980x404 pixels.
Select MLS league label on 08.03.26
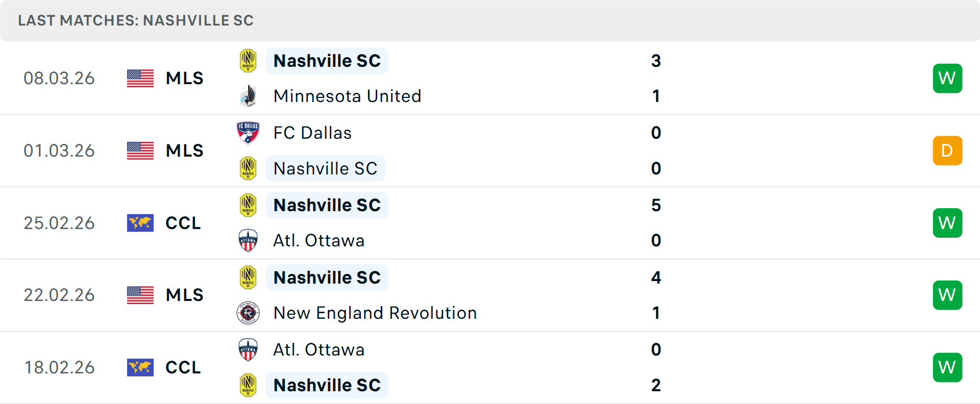(x=184, y=78)
